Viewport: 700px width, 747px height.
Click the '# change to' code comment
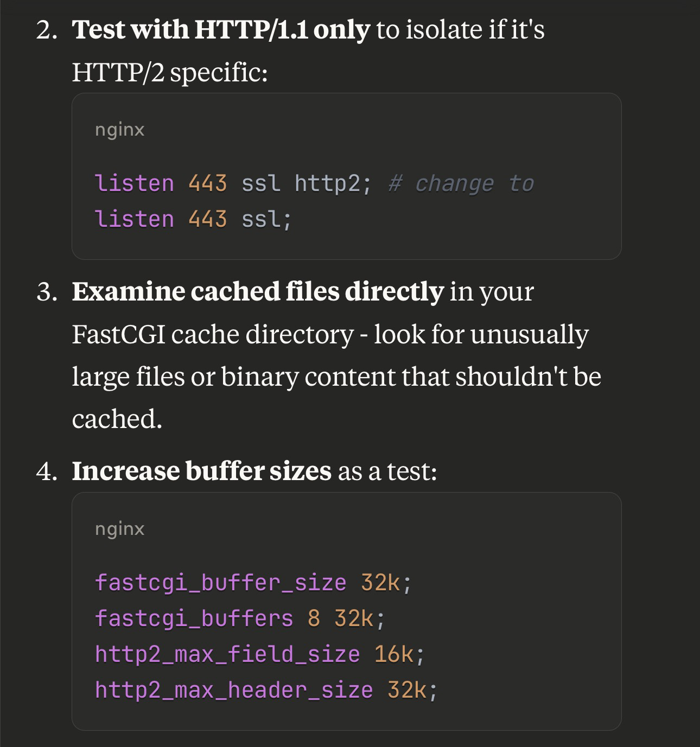tap(462, 183)
